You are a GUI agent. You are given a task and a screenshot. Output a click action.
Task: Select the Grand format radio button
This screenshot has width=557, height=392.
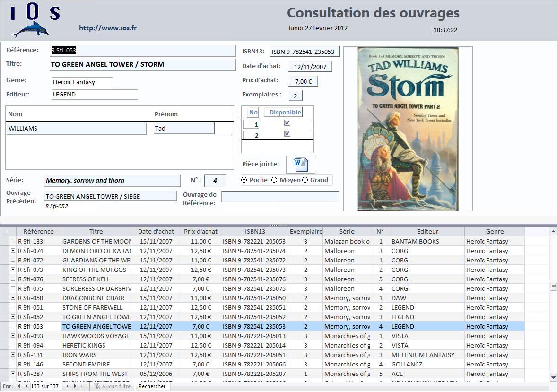tap(305, 180)
